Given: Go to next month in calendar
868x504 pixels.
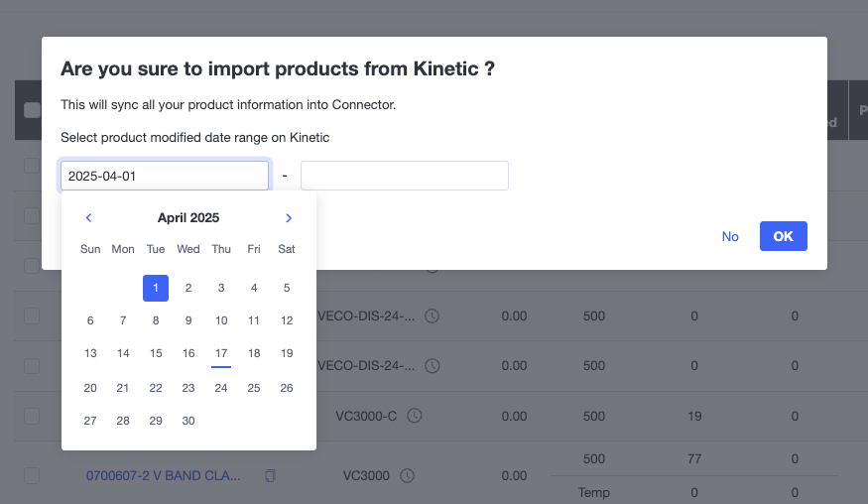Looking at the screenshot, I should (x=289, y=217).
